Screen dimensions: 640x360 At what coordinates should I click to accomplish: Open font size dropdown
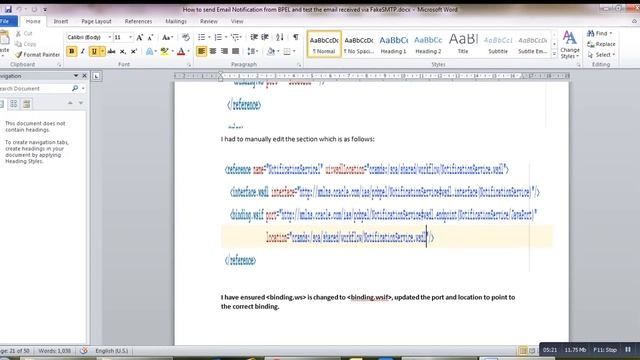[130, 38]
